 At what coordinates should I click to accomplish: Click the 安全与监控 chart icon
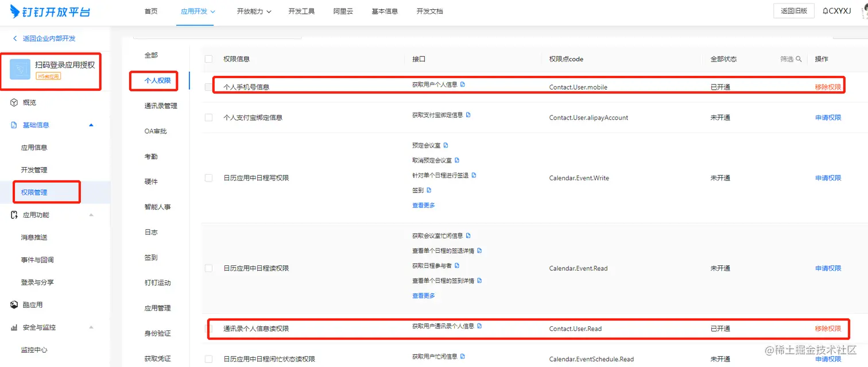tap(14, 327)
